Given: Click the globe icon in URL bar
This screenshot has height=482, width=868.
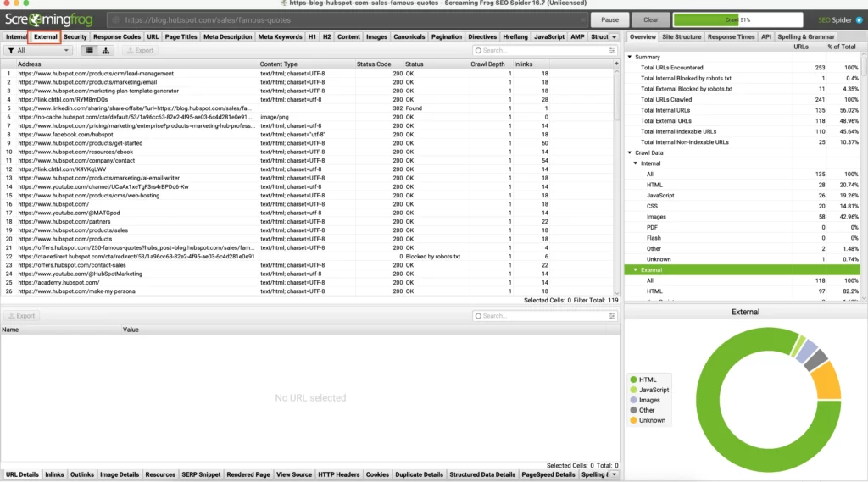Looking at the screenshot, I should [x=116, y=20].
